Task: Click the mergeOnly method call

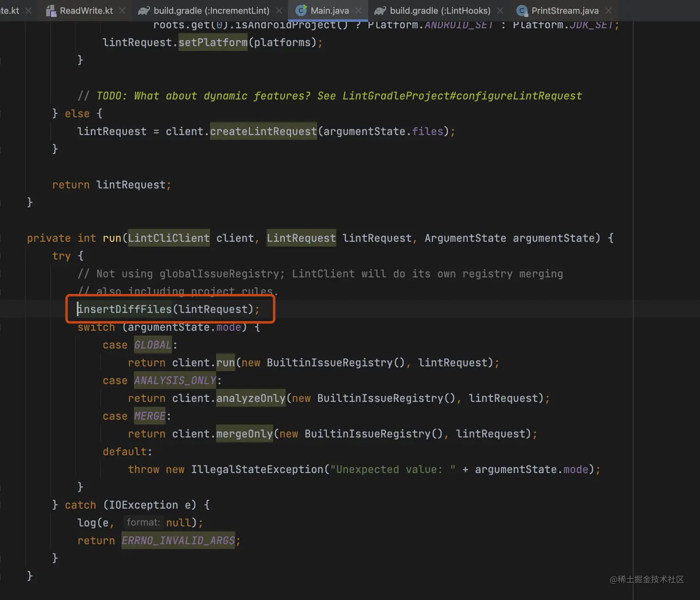Action: tap(244, 434)
